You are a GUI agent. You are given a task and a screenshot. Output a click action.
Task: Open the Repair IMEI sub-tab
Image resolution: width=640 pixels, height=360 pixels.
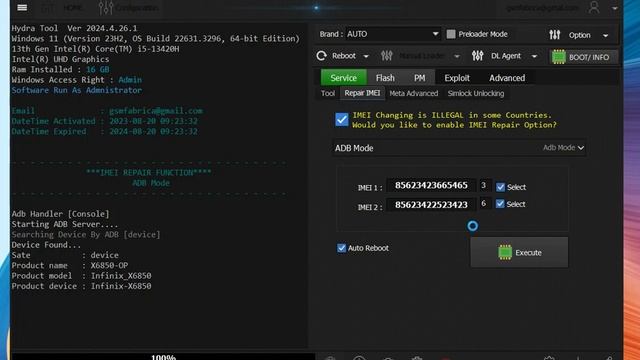click(362, 93)
